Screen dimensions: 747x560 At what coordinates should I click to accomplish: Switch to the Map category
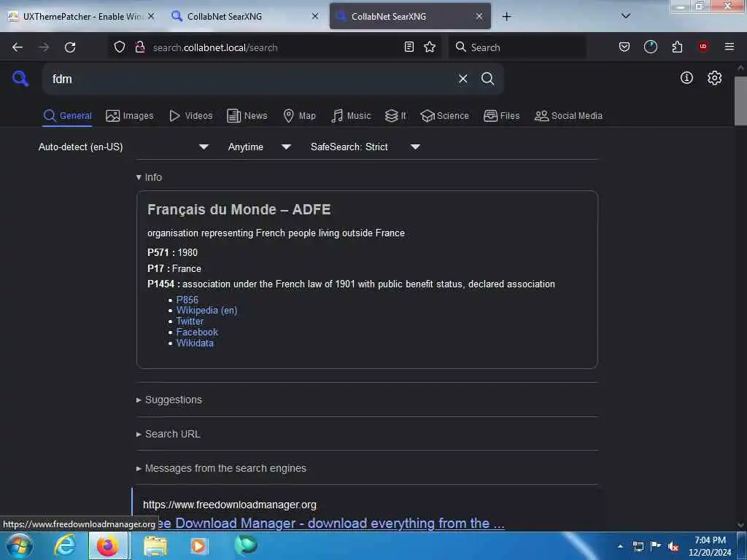300,116
